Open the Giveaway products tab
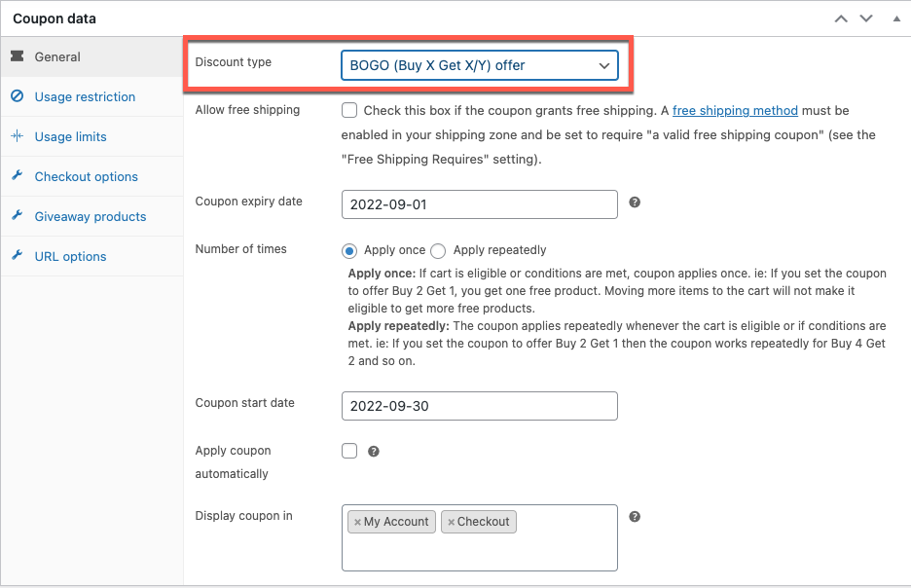This screenshot has width=911, height=588. point(91,216)
